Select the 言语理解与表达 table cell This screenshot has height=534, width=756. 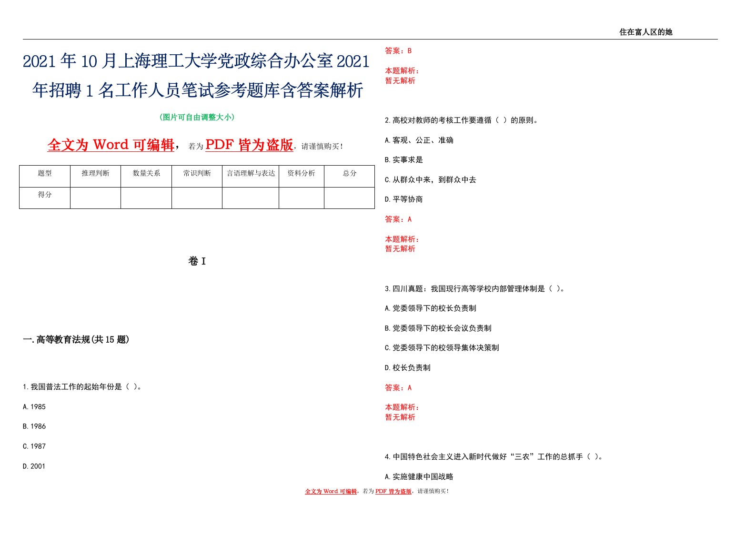(x=251, y=176)
